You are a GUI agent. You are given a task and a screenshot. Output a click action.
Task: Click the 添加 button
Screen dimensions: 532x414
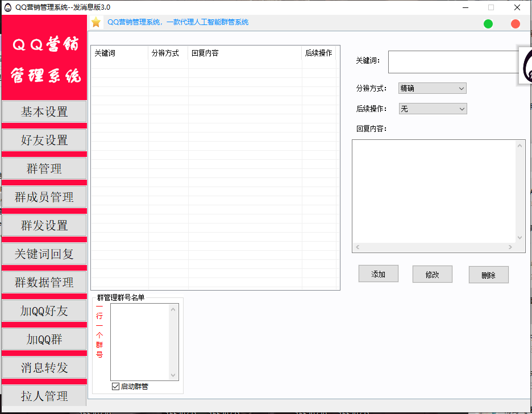[x=379, y=274]
